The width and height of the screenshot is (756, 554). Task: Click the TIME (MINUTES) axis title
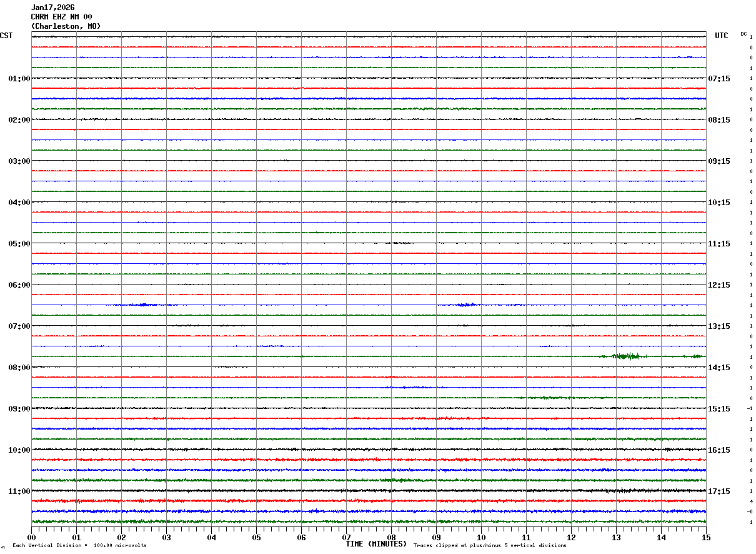(x=376, y=544)
